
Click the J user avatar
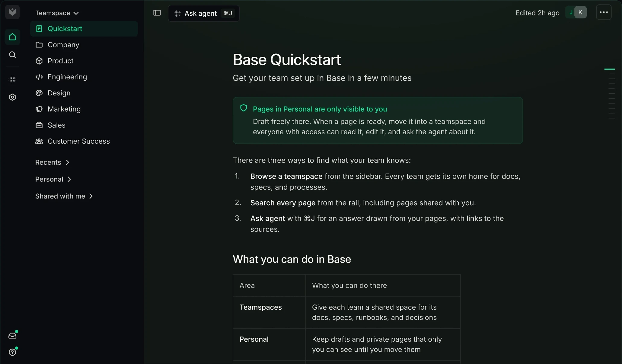[x=570, y=12]
